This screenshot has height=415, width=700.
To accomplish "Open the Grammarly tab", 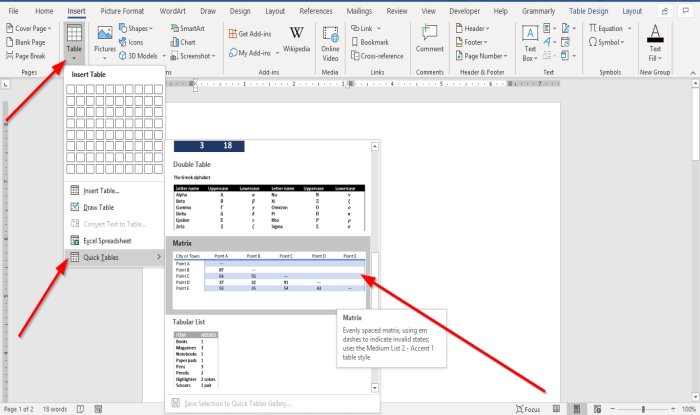I will click(x=538, y=11).
